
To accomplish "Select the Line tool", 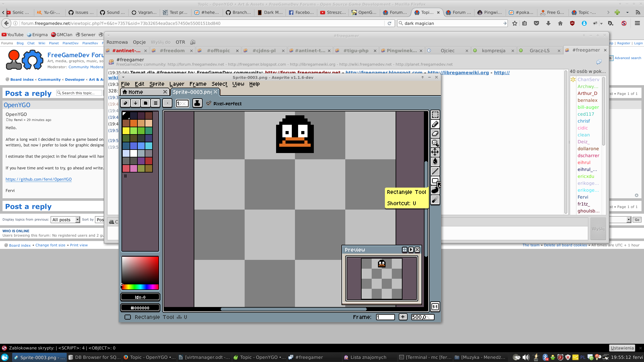I will (x=435, y=171).
